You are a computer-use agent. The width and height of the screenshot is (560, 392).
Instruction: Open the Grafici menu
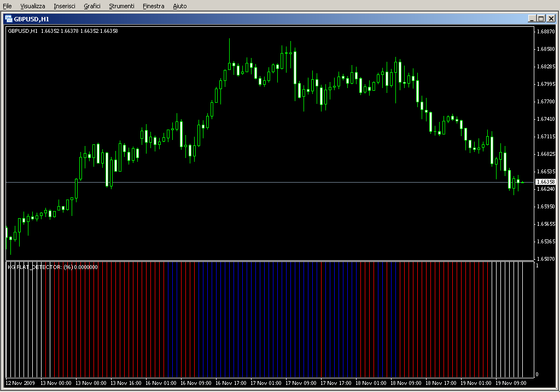point(92,6)
